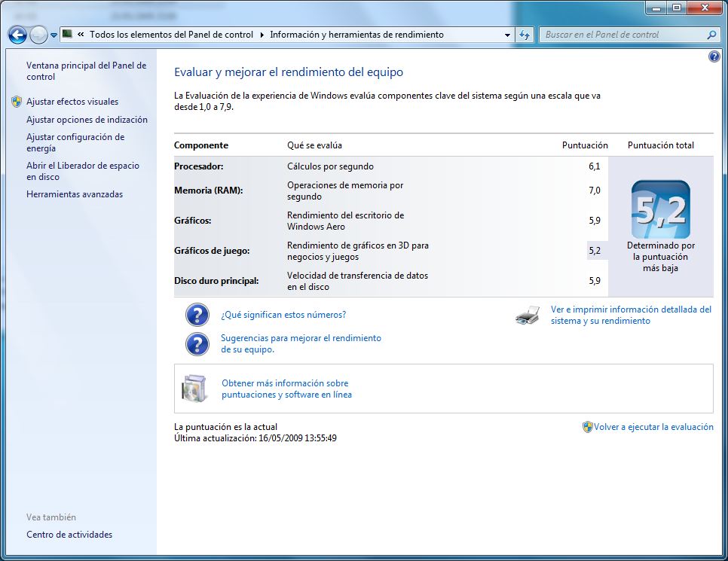Open 'Ver e imprimir información detallada del sistema'

point(631,315)
